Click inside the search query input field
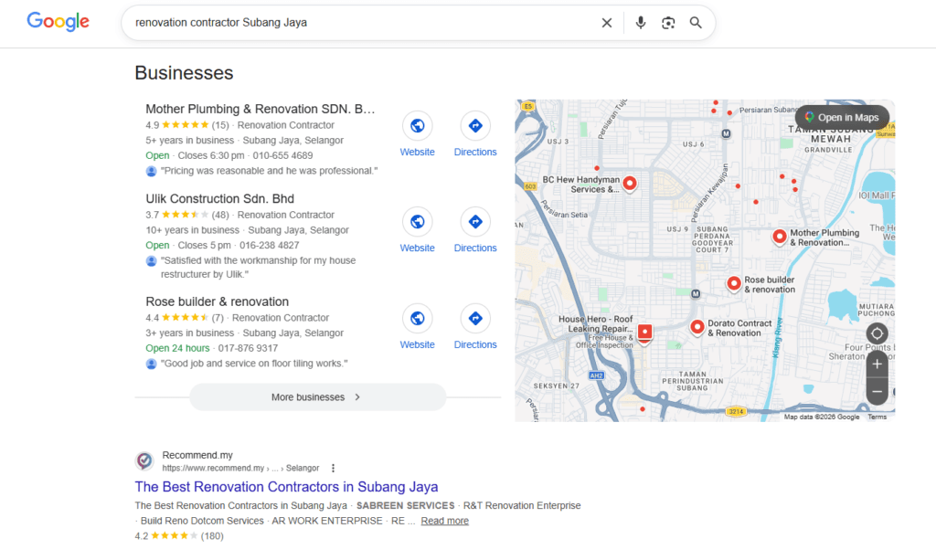Viewport: 936px width, 560px height. click(x=364, y=23)
